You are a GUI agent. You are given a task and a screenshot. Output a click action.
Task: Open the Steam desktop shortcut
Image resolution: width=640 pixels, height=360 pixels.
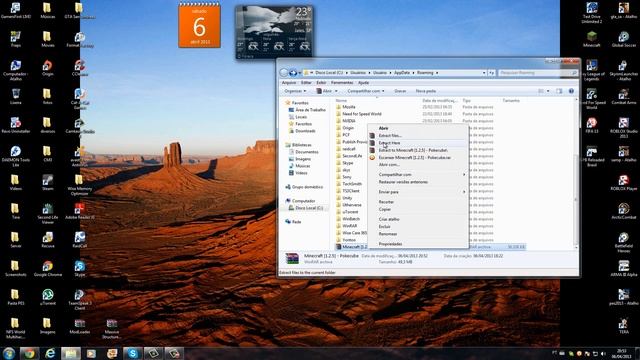click(47, 182)
